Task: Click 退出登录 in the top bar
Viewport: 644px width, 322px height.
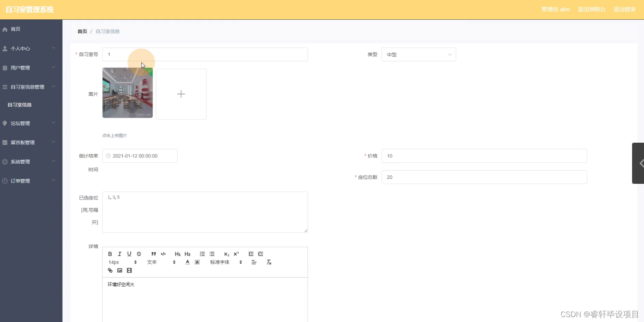Action: pyautogui.click(x=624, y=9)
